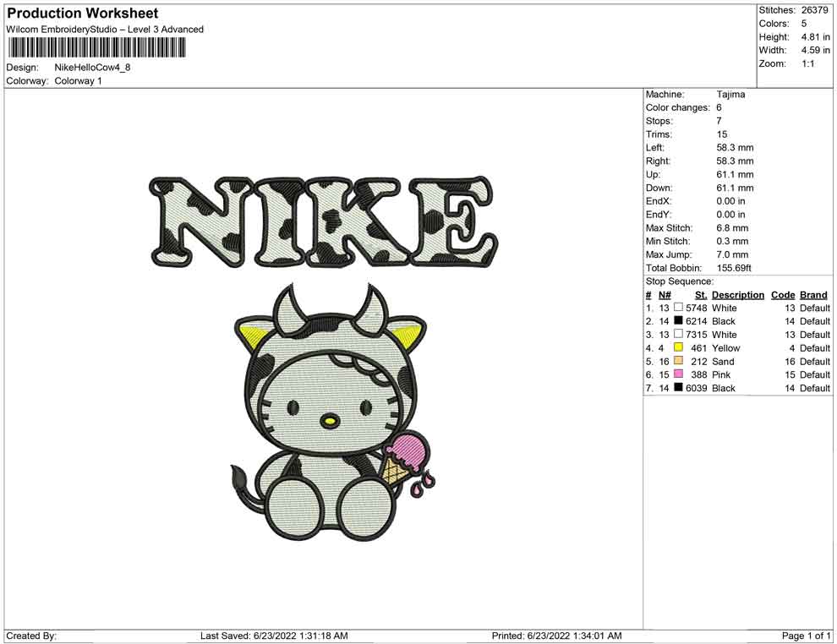Click the EndY value '0.00 in'

pos(731,215)
